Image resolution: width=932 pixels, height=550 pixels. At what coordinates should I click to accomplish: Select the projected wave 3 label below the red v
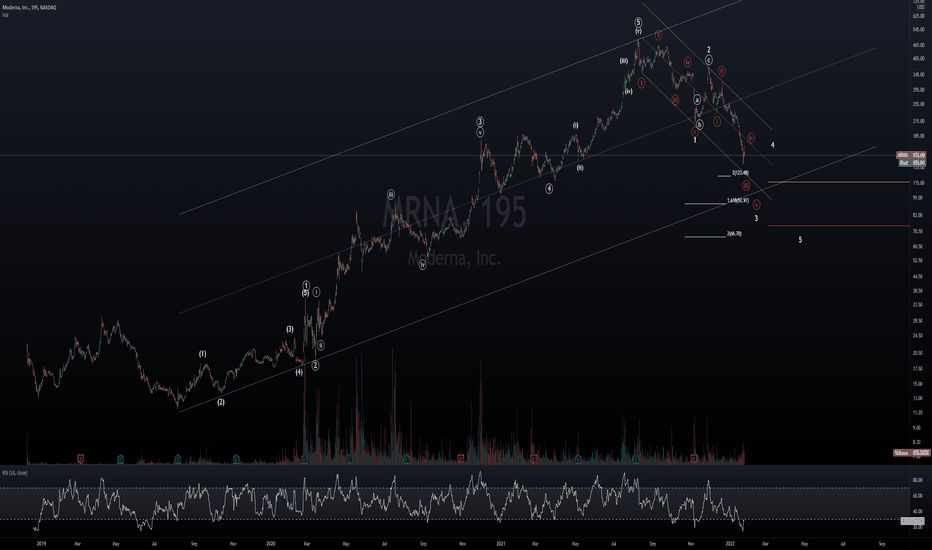coord(756,219)
